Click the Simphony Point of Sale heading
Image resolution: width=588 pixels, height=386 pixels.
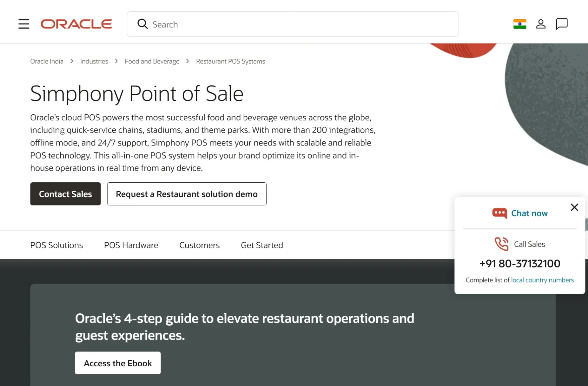pos(137,94)
